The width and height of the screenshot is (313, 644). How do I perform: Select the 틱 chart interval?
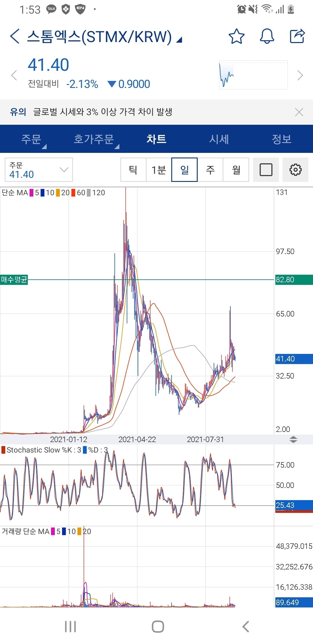click(133, 170)
